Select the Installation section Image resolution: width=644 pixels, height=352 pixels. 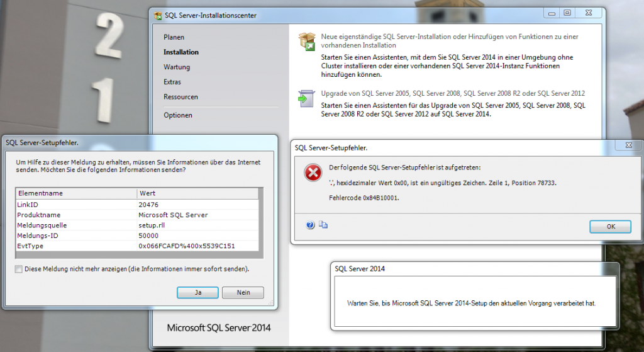pyautogui.click(x=181, y=52)
